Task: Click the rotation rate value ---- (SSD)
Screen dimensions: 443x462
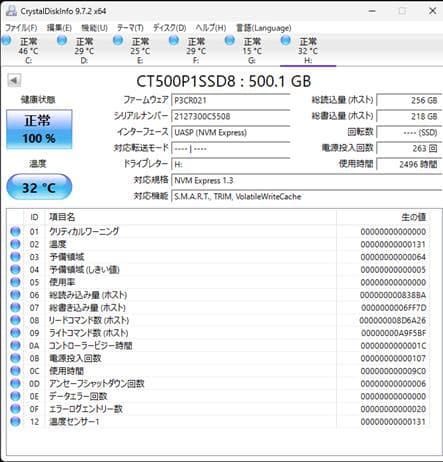Action: 409,132
